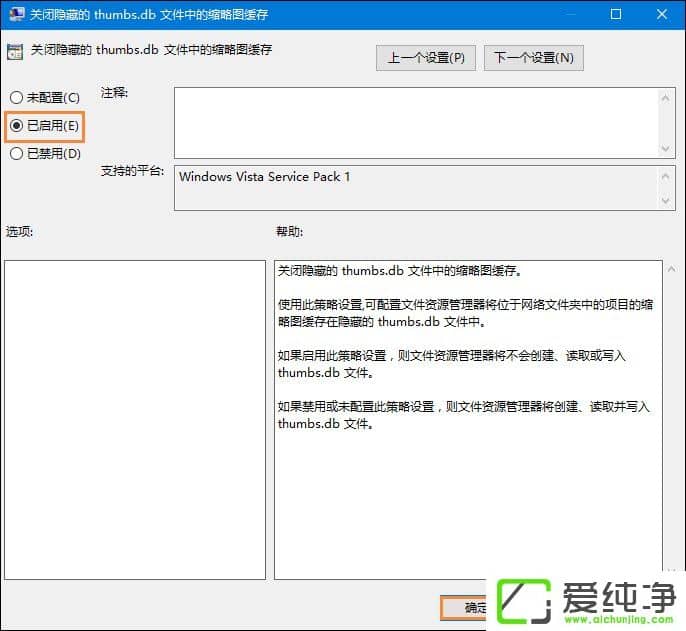Click the empty 选项 options pane

click(135, 420)
